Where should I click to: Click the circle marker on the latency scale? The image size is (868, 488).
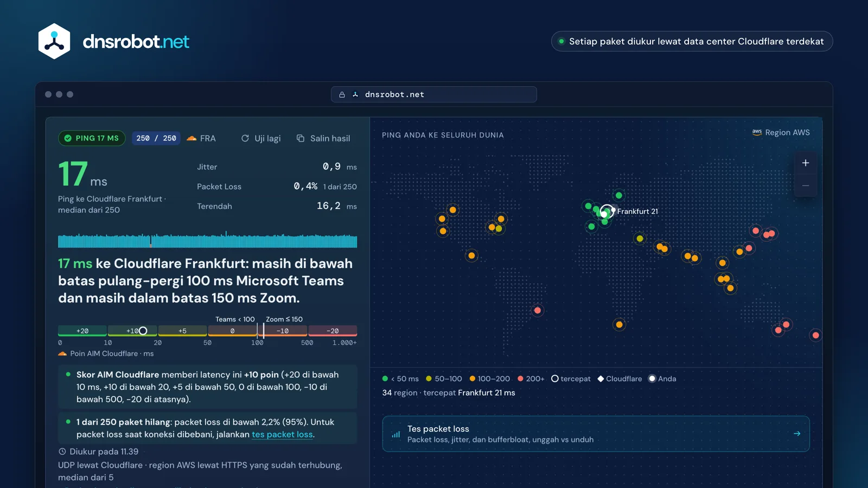(x=143, y=331)
